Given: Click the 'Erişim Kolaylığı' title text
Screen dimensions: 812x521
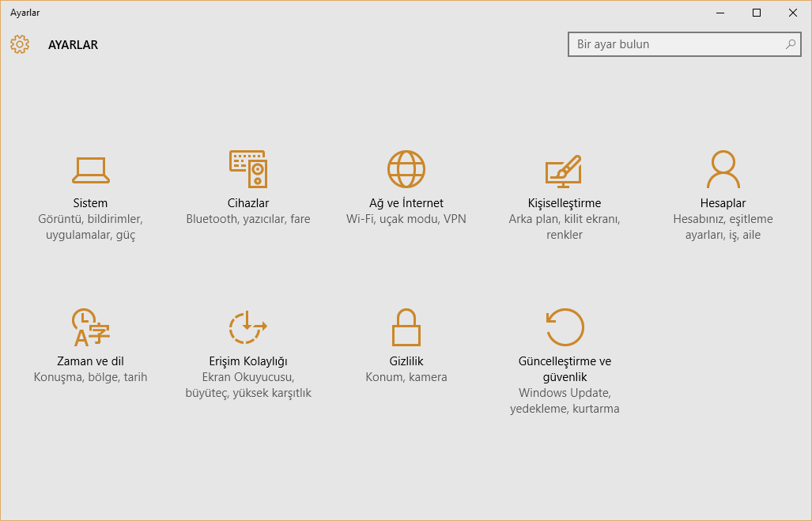Looking at the screenshot, I should [248, 361].
